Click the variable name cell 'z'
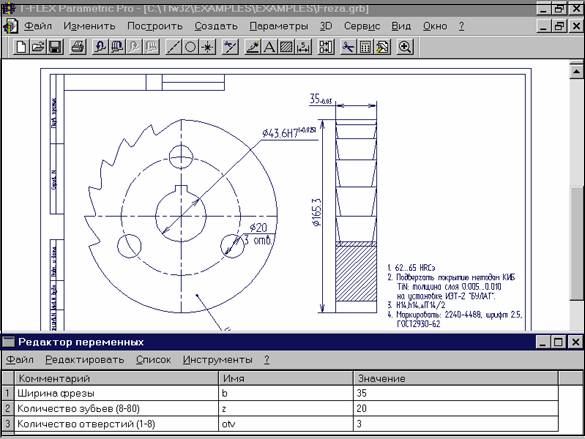 click(x=286, y=408)
